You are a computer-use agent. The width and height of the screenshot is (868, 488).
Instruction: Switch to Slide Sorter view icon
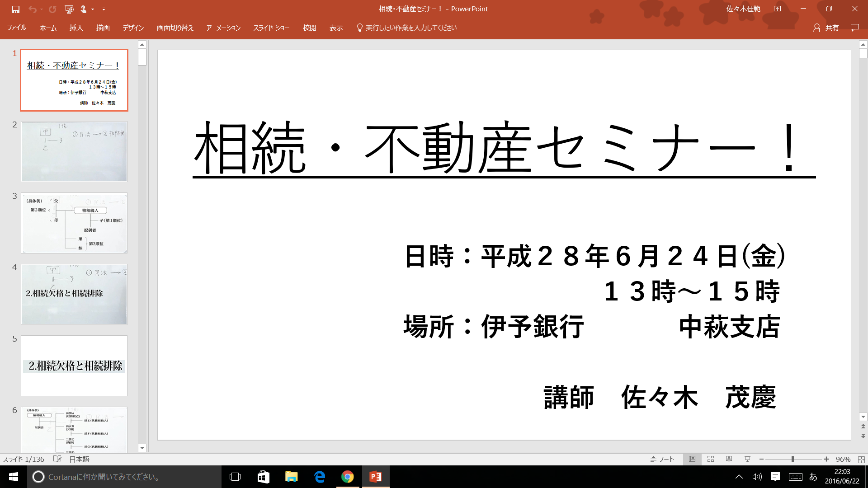[x=711, y=459]
